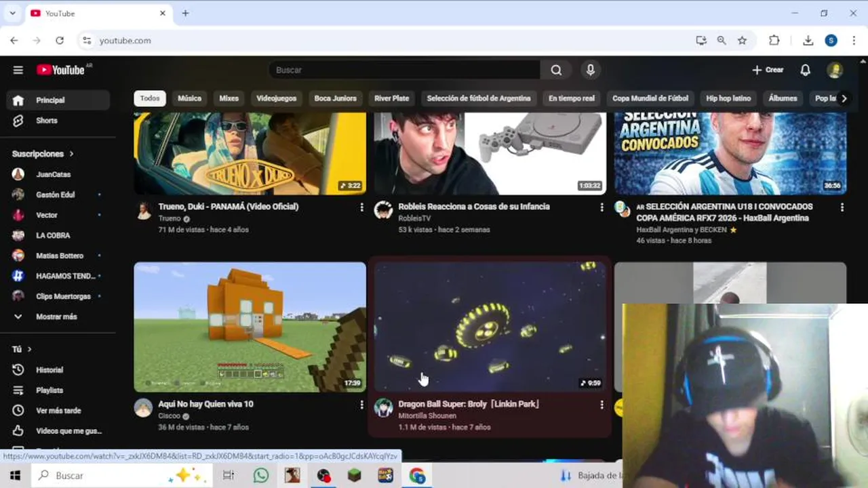
Task: Open Historial in sidebar
Action: pyautogui.click(x=58, y=370)
